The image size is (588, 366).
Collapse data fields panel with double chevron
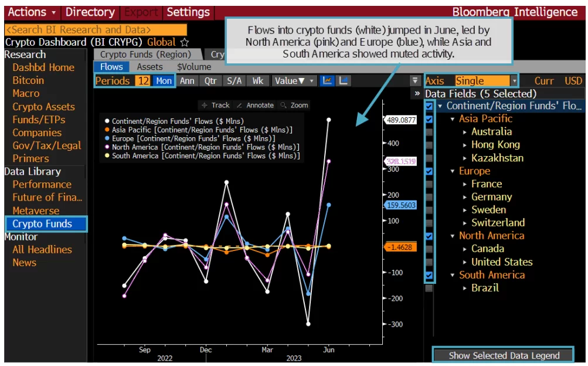tap(417, 93)
